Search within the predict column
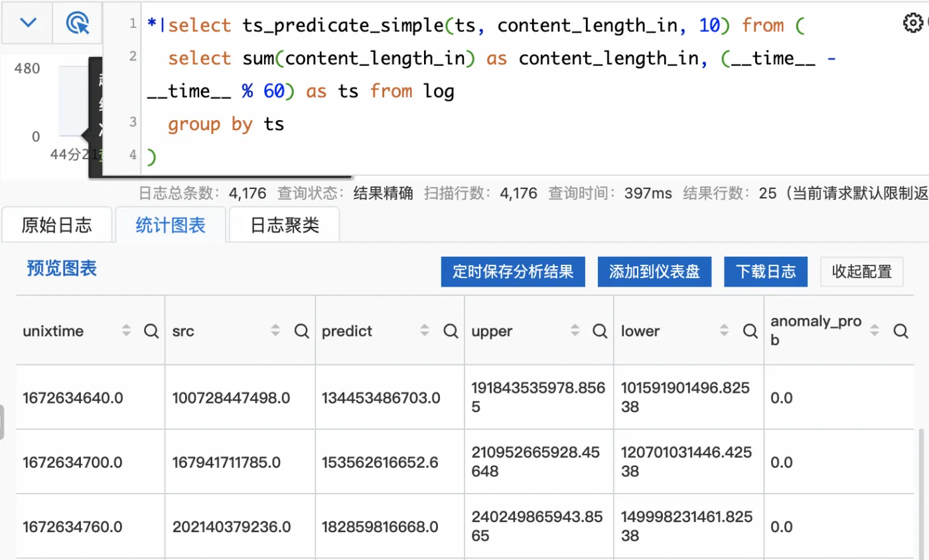 pos(451,330)
